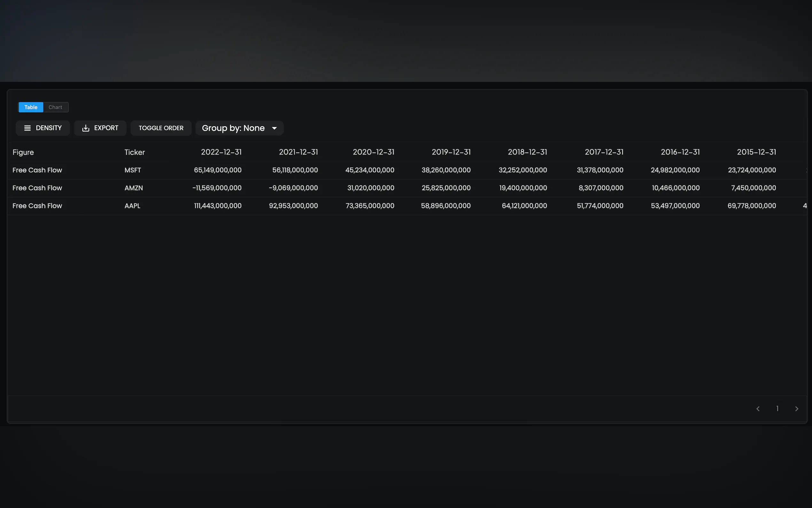Click the Export download icon
This screenshot has width=812, height=508.
tap(86, 128)
